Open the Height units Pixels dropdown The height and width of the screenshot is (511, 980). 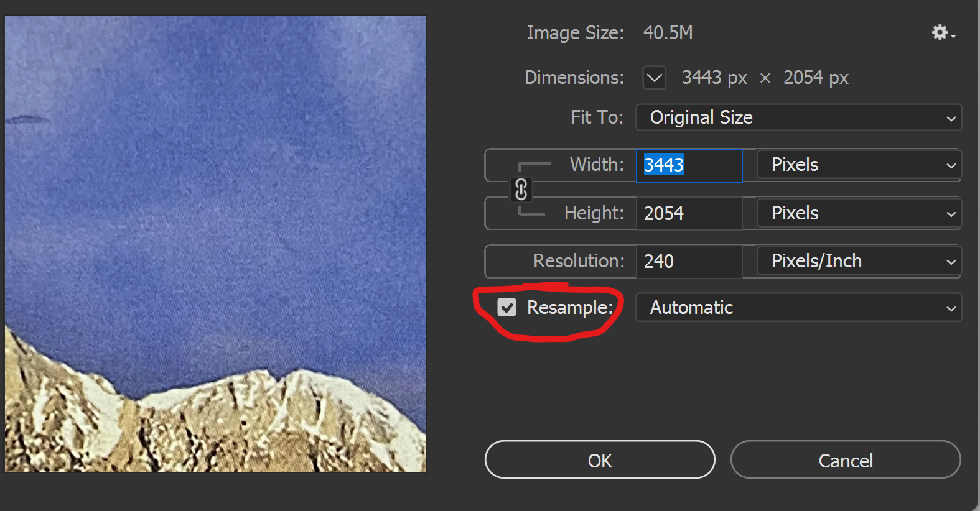click(x=859, y=213)
